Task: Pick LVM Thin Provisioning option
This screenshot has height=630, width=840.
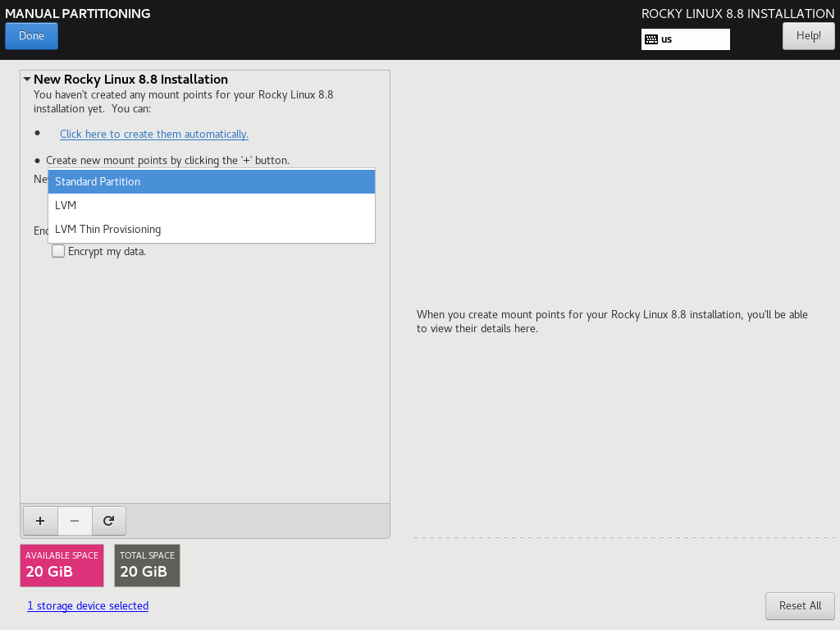Action: pos(212,229)
